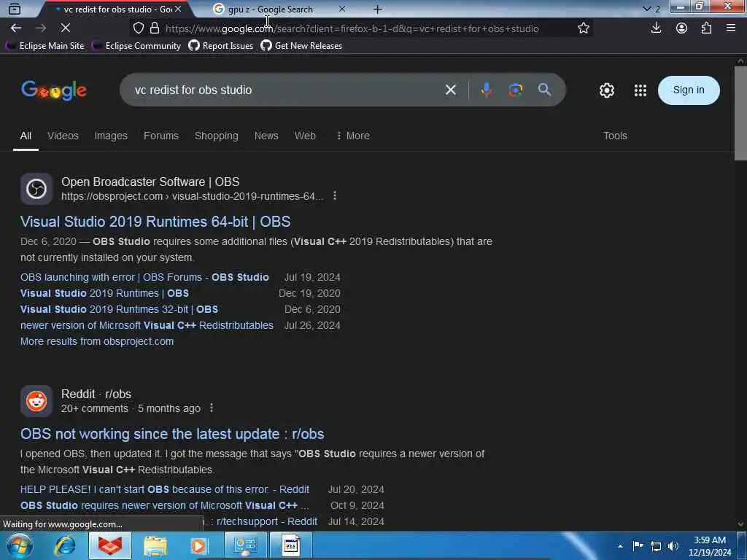Image resolution: width=747 pixels, height=560 pixels.
Task: Open the extensions puzzle icon
Action: coord(706,28)
